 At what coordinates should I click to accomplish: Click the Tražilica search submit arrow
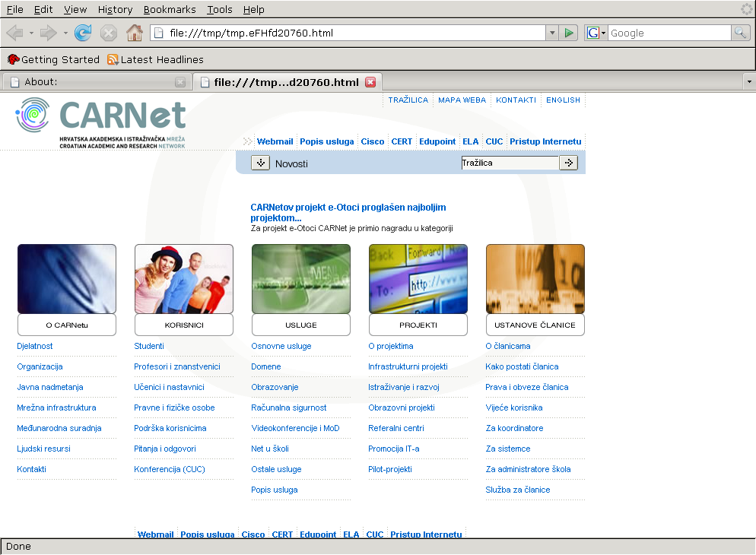(x=568, y=163)
